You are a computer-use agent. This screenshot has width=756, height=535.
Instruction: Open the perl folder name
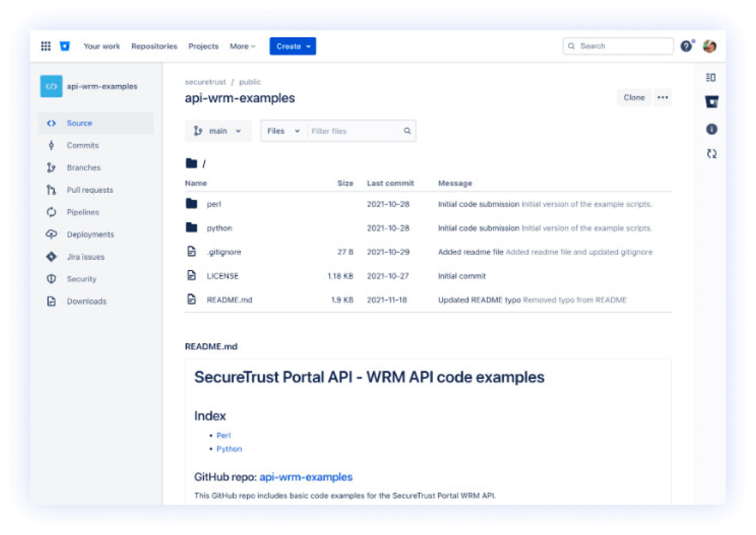pos(214,204)
